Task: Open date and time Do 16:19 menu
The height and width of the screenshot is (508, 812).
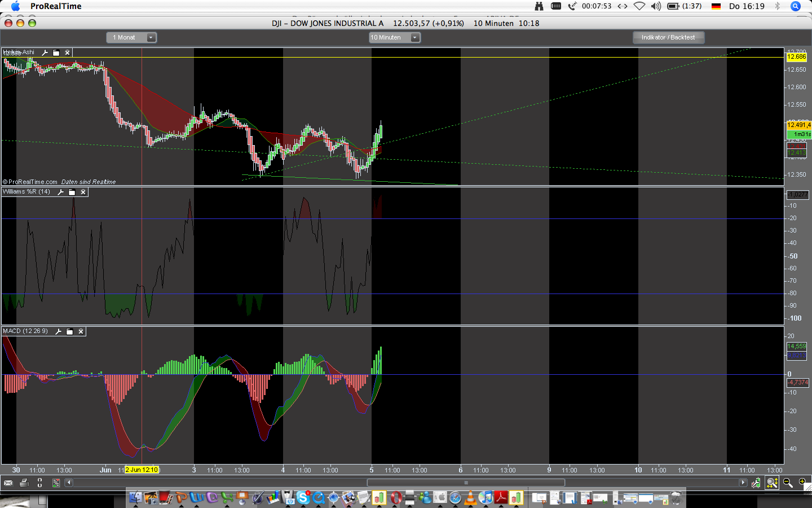Action: 747,6
